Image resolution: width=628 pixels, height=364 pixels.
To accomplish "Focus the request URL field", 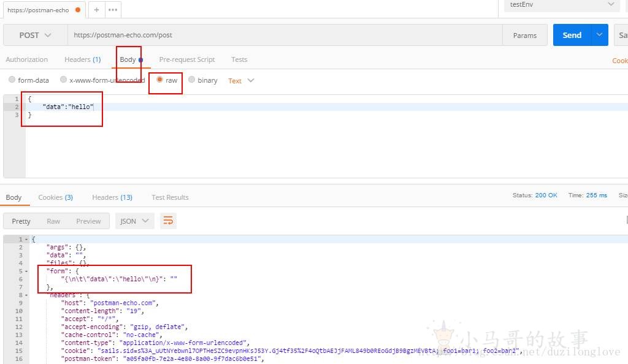I will click(x=285, y=35).
